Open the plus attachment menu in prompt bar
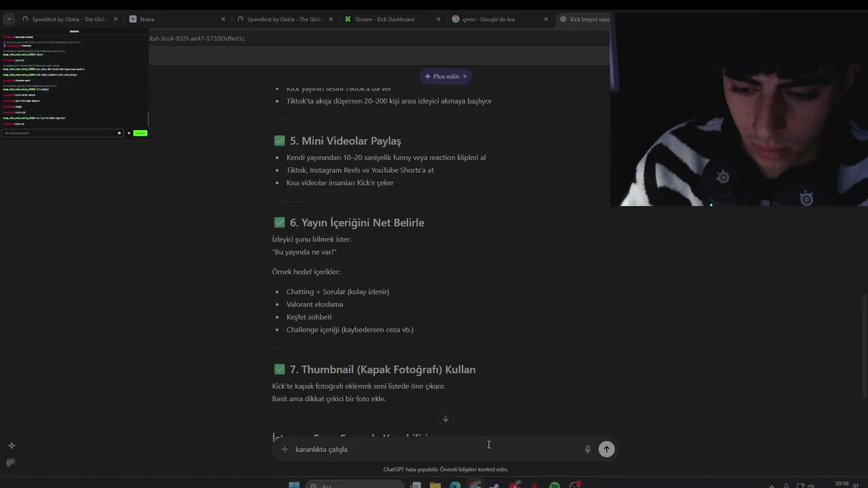Viewport: 868px width, 488px height. point(285,449)
